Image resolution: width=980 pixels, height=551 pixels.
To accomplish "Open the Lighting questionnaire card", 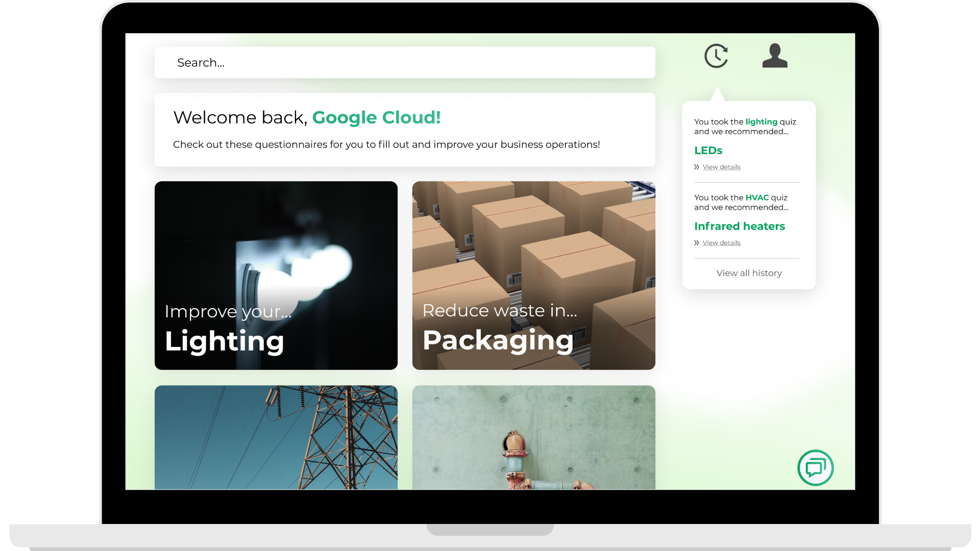I will (276, 275).
